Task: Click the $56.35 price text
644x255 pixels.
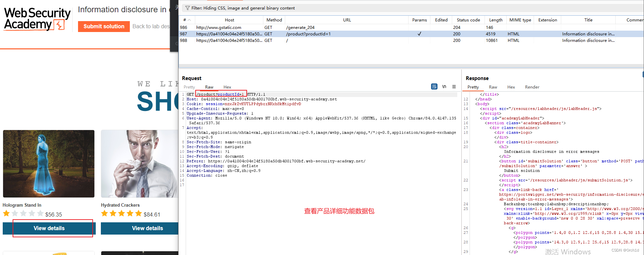Action: [x=53, y=214]
